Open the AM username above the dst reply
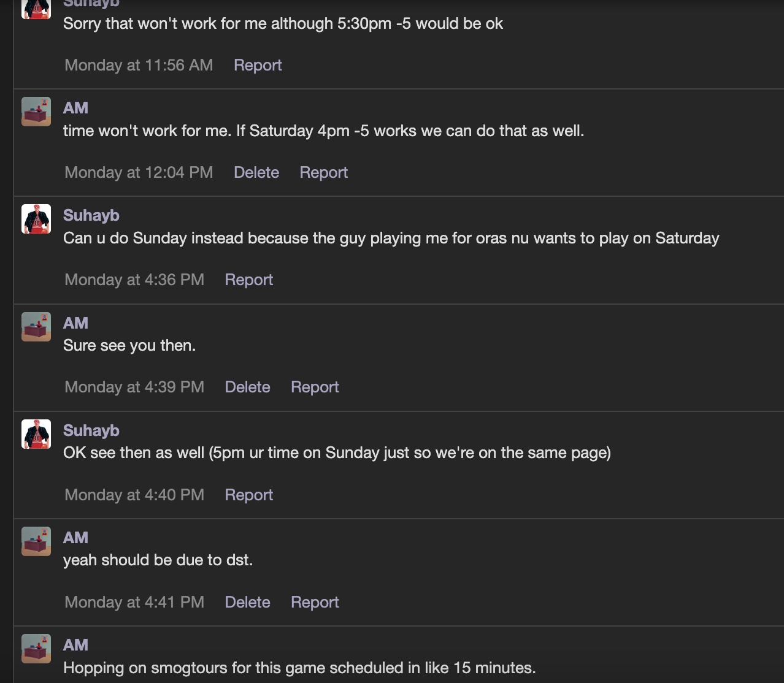The image size is (784, 683). [x=76, y=538]
